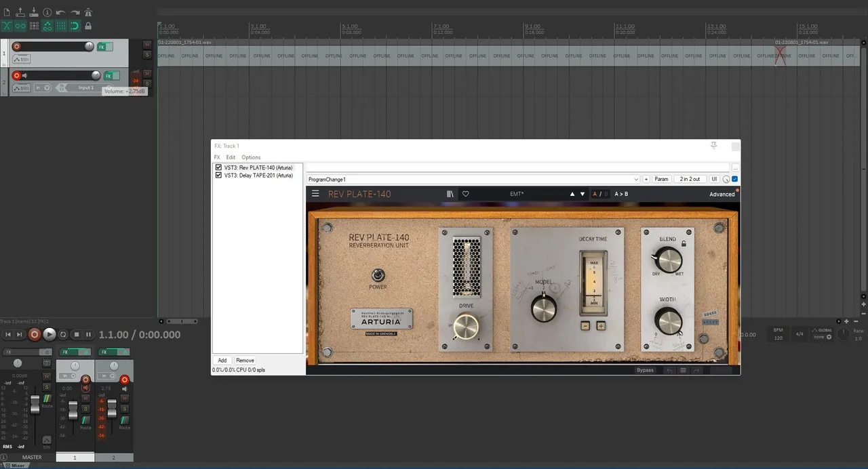Open the ProgramChange1 preset dropdown
The image size is (868, 469).
[x=473, y=180]
